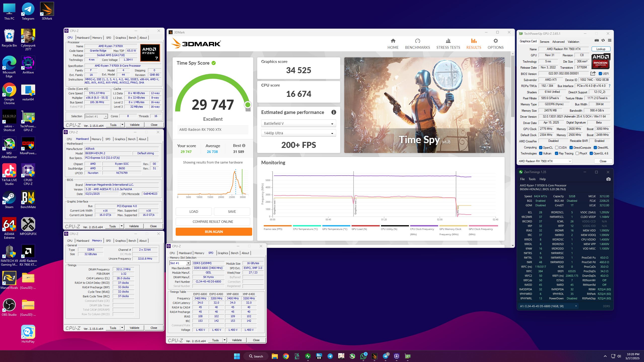Viewport: 644px width, 362px height.
Task: Click Lookup button in GPU-Z
Action: 601,49
